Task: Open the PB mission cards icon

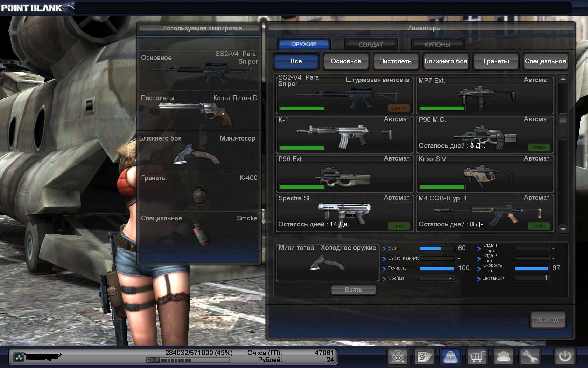Action: pos(424,357)
